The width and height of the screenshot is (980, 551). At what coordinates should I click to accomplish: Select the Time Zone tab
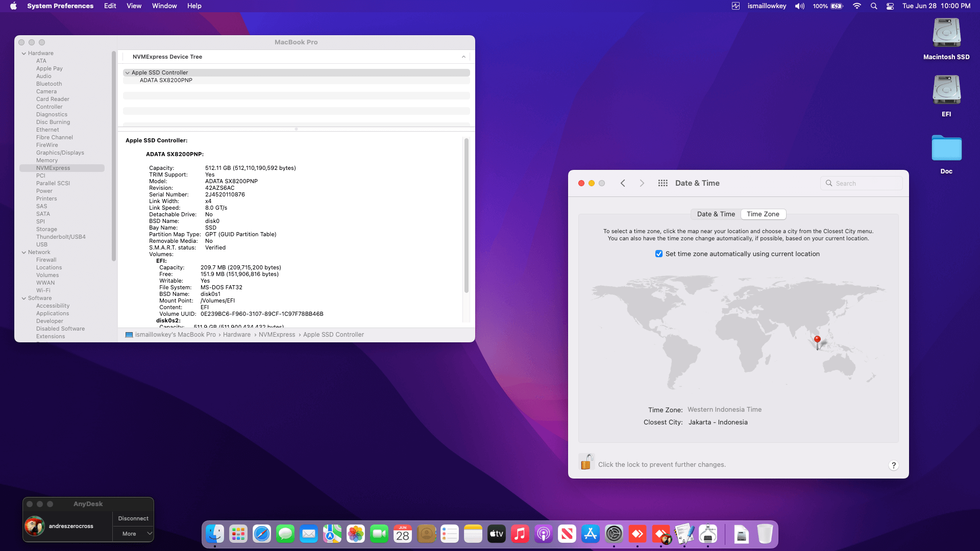pyautogui.click(x=763, y=214)
